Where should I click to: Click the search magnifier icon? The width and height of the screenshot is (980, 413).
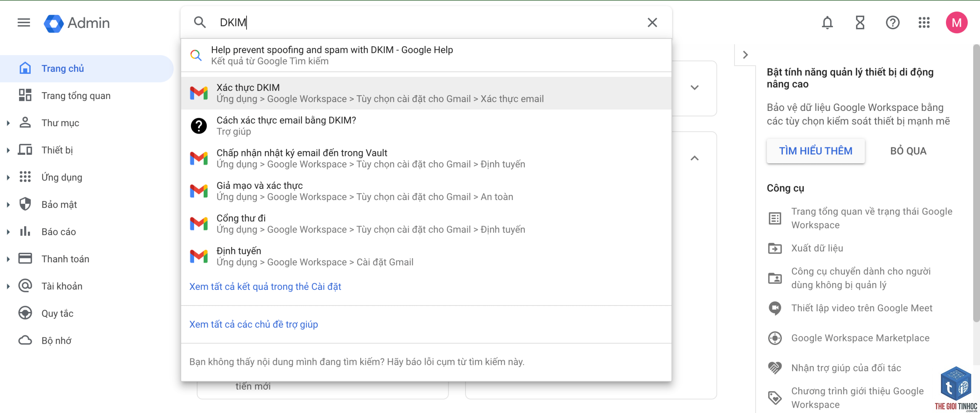pyautogui.click(x=200, y=22)
